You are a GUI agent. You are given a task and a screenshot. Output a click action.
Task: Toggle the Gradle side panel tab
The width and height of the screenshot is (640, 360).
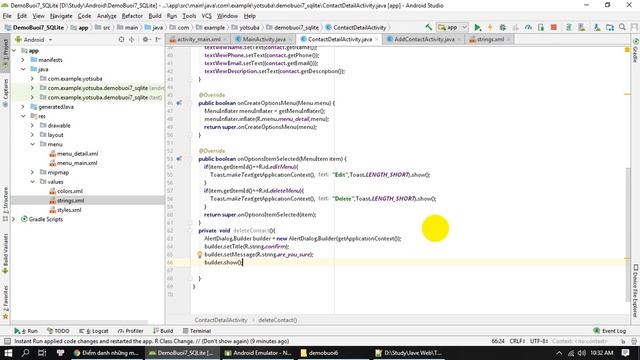tap(635, 51)
